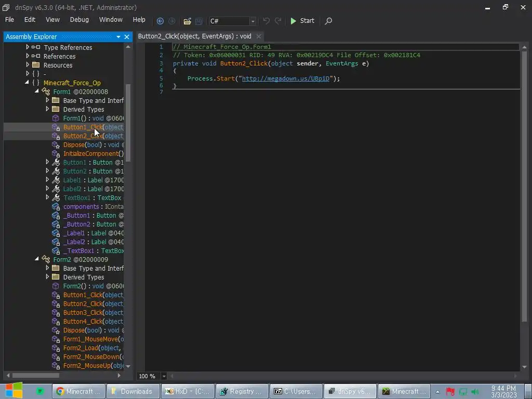Open the File menu
The height and width of the screenshot is (399, 532).
pyautogui.click(x=9, y=20)
